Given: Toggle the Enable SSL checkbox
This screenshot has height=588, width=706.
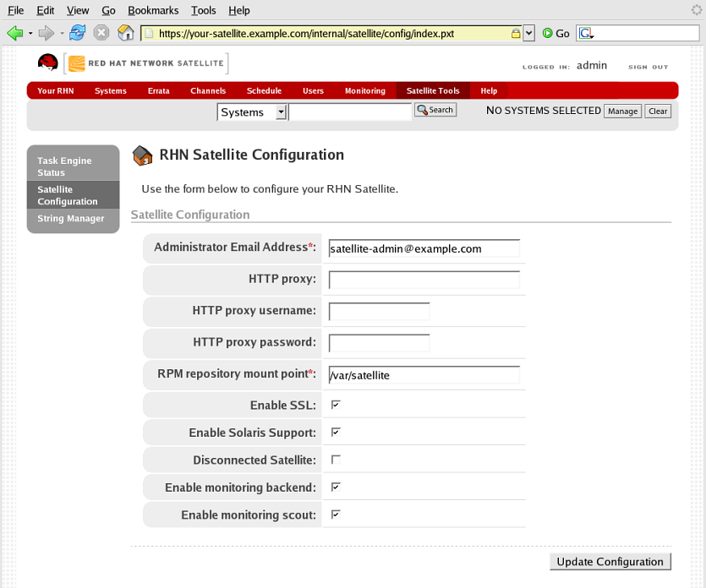Looking at the screenshot, I should (336, 405).
